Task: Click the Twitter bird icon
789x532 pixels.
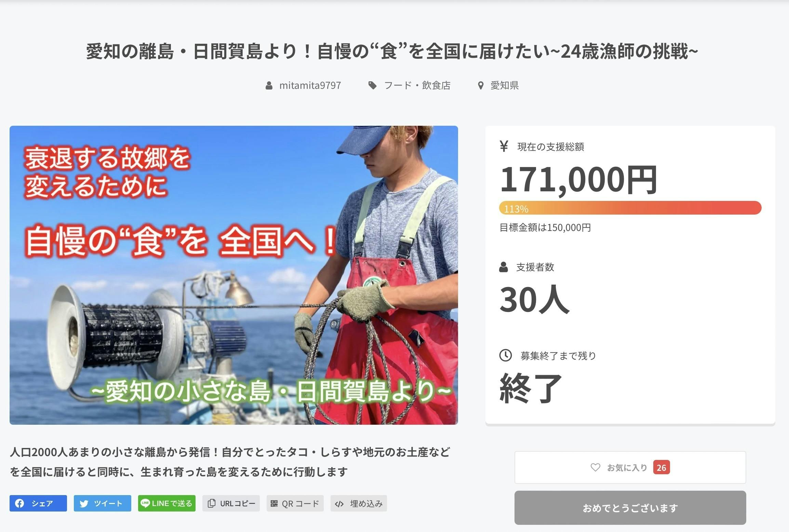Action: (x=84, y=504)
